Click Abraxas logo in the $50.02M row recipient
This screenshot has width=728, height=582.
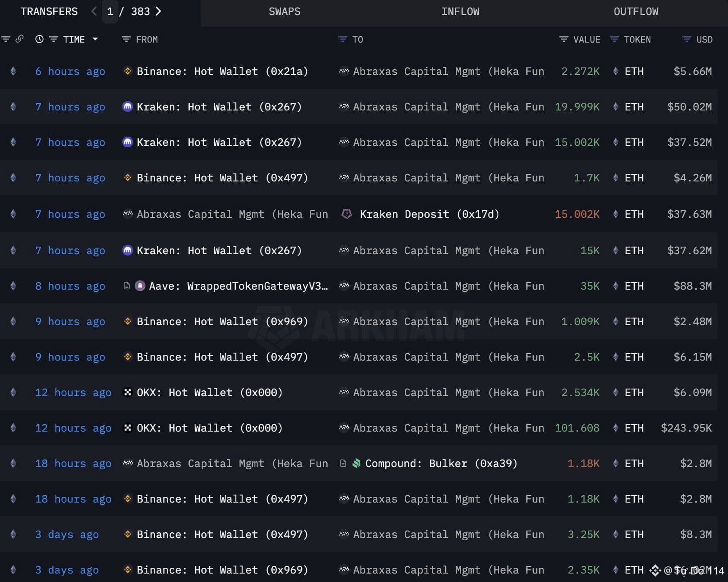[x=344, y=106]
